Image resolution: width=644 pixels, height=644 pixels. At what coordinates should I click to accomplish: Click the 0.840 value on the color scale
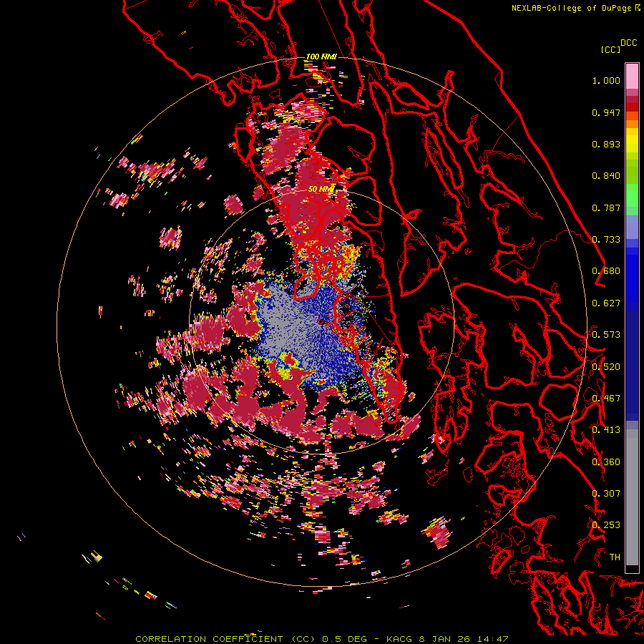(x=606, y=176)
